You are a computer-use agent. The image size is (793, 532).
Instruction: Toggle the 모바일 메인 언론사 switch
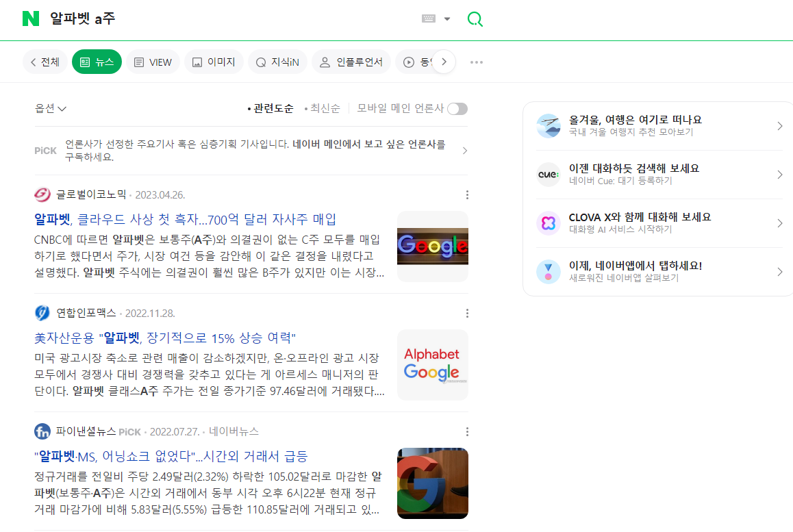pos(457,109)
